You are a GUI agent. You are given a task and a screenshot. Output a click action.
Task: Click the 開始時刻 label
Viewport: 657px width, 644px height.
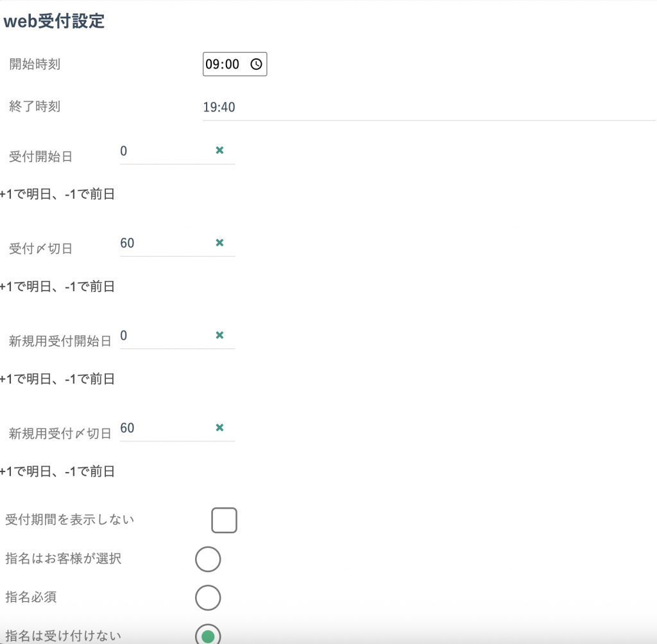[35, 64]
